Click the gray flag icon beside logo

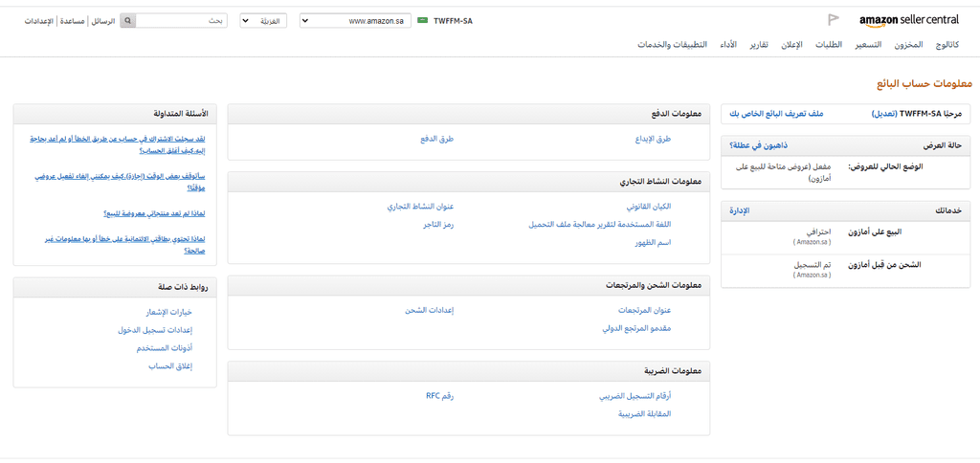point(833,20)
